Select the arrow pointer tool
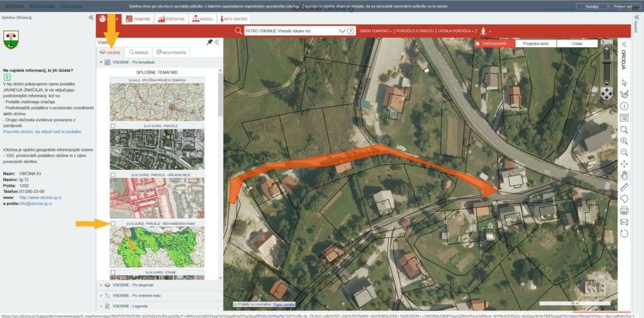 tap(625, 82)
